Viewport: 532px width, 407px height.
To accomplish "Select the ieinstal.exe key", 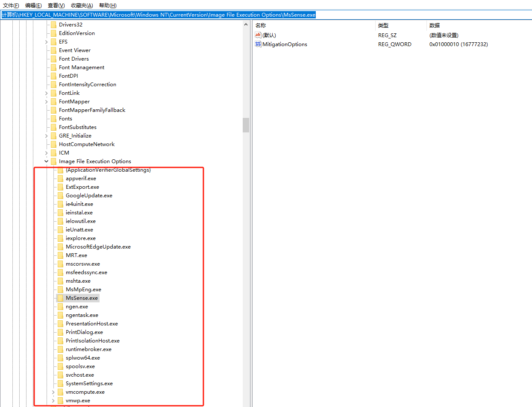I will 79,213.
